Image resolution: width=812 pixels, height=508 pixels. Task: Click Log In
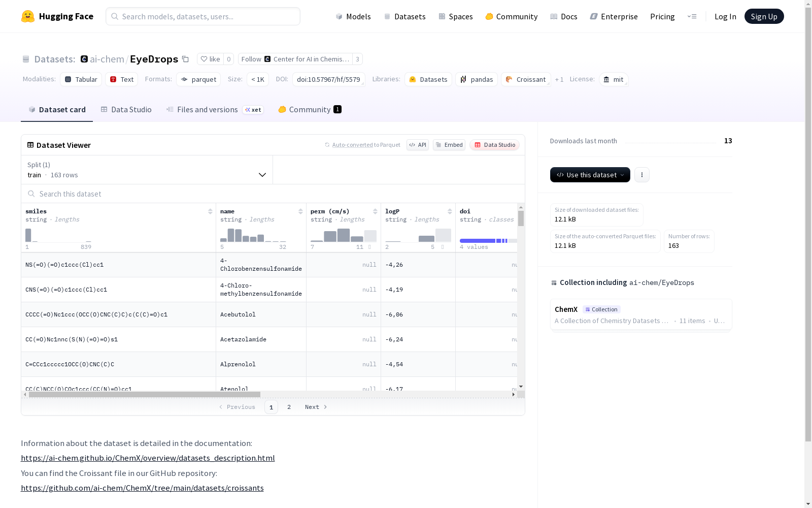(725, 16)
